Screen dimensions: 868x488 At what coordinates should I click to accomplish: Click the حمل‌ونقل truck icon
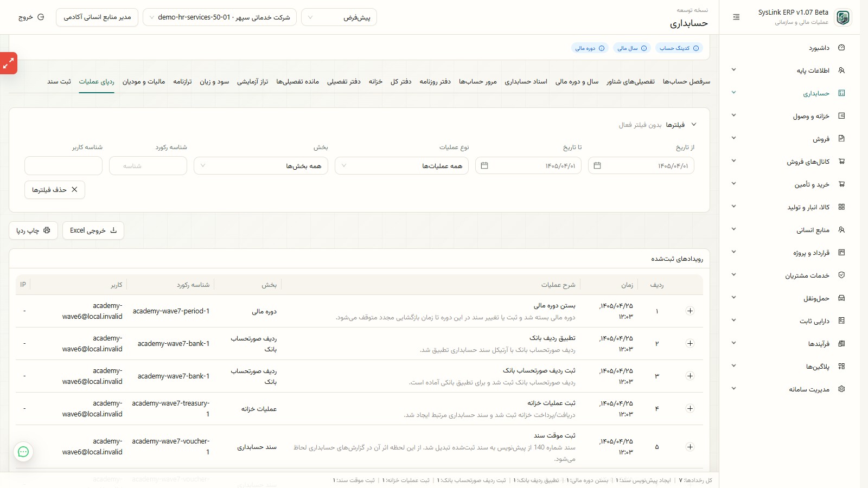841,298
